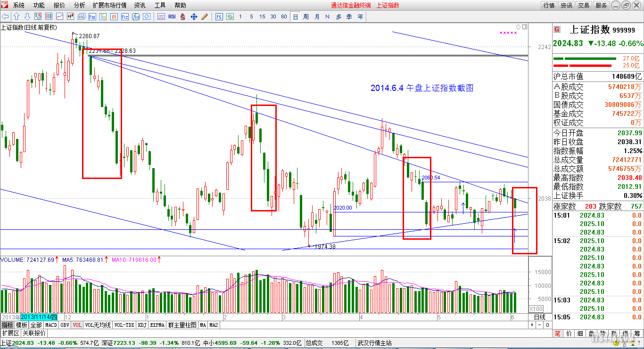
Task: Click the RSI indicator icon
Action: point(172,16)
